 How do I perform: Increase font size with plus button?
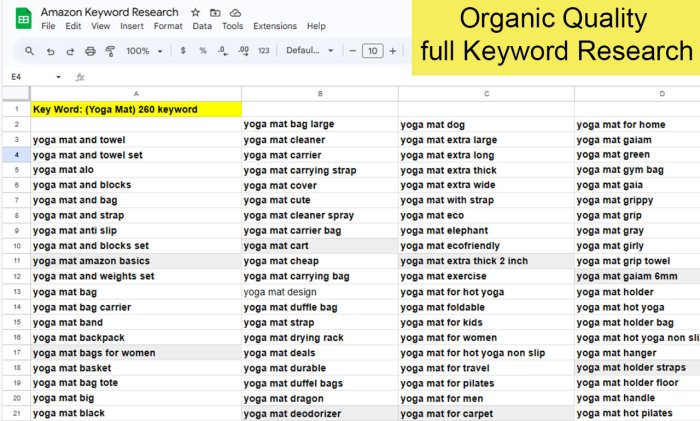pyautogui.click(x=392, y=51)
